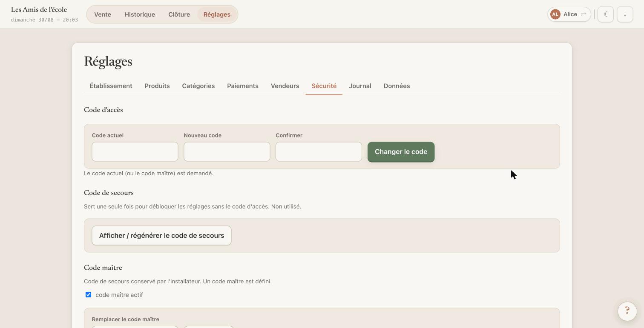
Task: View the Journal tab
Action: [x=360, y=86]
